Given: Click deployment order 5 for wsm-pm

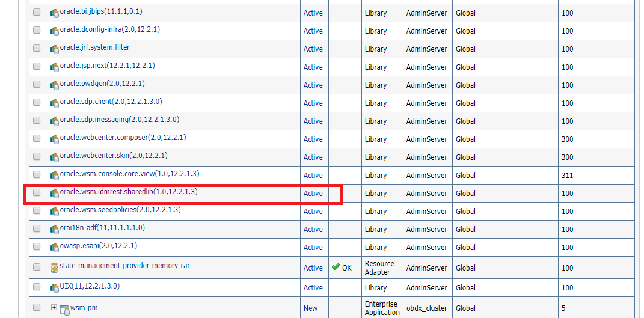Looking at the screenshot, I should pos(563,308).
